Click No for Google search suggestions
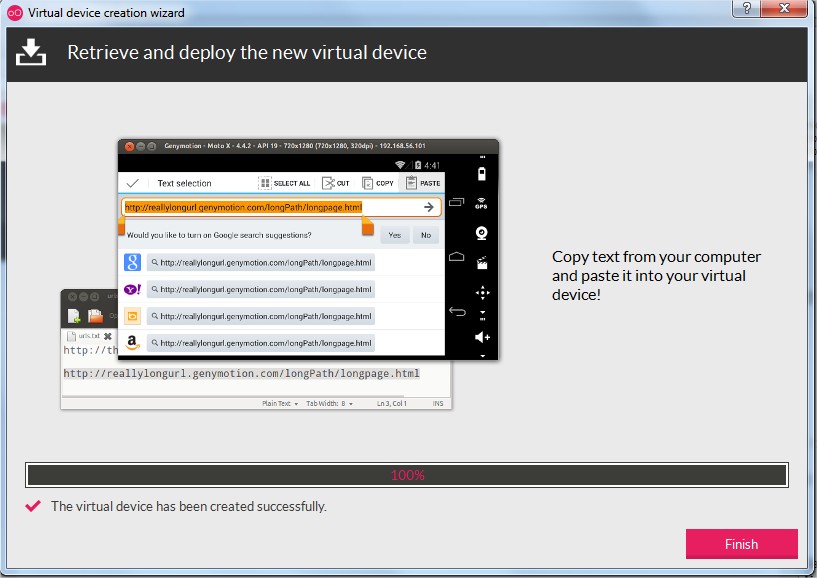The image size is (817, 578). tap(426, 235)
